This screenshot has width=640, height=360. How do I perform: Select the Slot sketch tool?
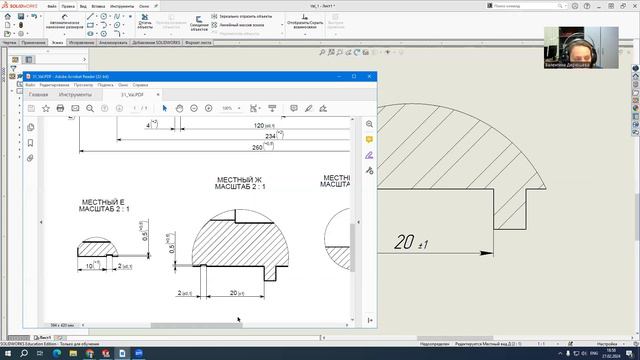pyautogui.click(x=90, y=34)
